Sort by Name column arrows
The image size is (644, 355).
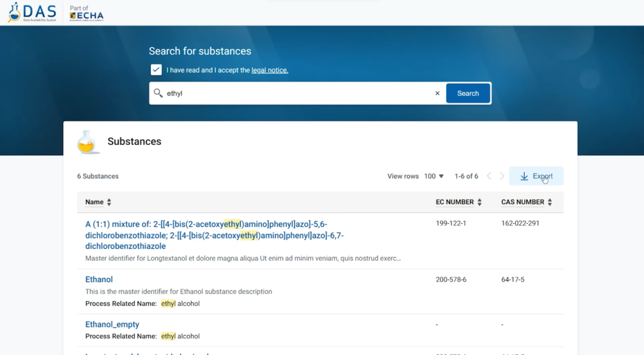109,202
